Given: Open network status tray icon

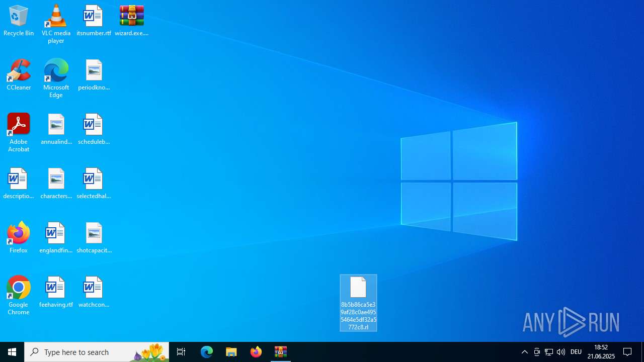Looking at the screenshot, I should (549, 352).
